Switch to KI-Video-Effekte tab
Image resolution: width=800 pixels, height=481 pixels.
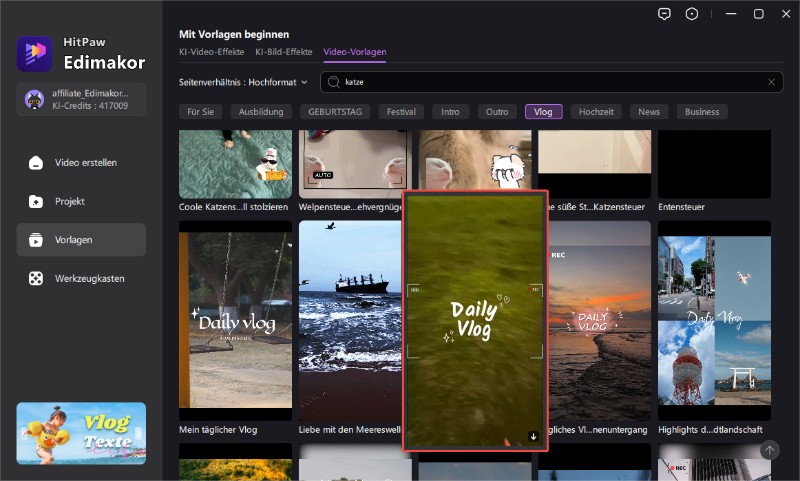click(212, 52)
